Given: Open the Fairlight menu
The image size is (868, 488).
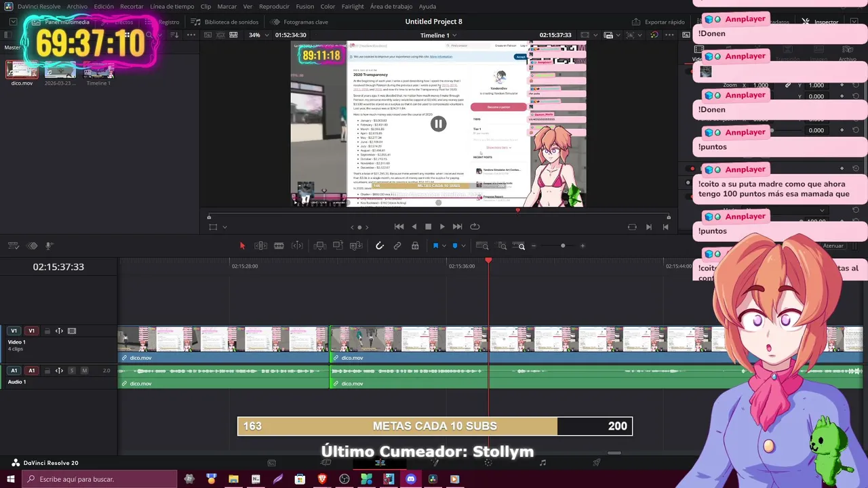Looking at the screenshot, I should pos(353,6).
